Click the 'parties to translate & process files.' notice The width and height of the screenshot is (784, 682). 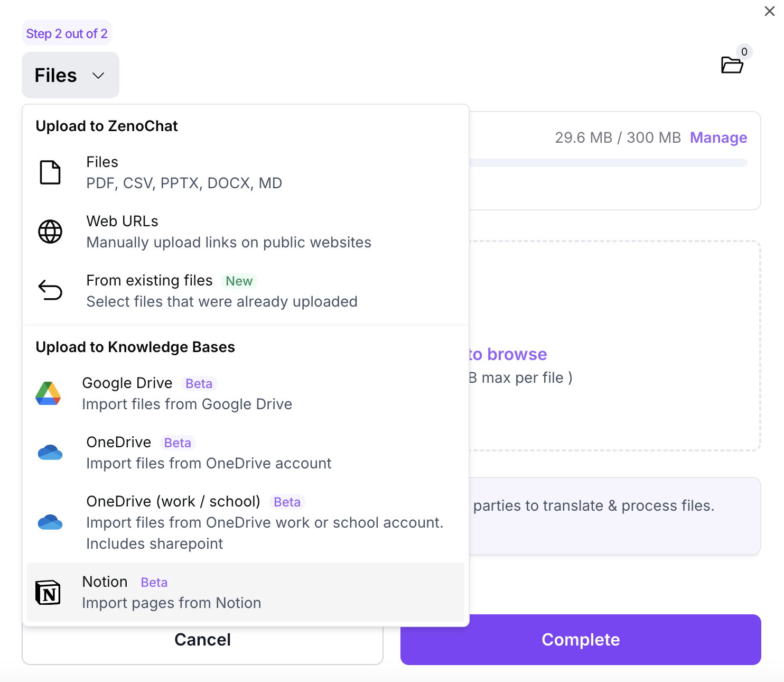click(x=594, y=505)
